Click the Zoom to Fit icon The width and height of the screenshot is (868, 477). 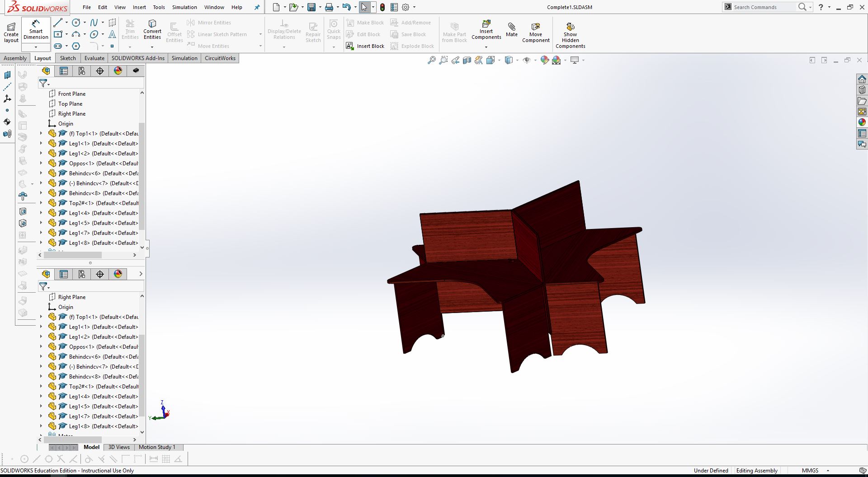pos(432,60)
